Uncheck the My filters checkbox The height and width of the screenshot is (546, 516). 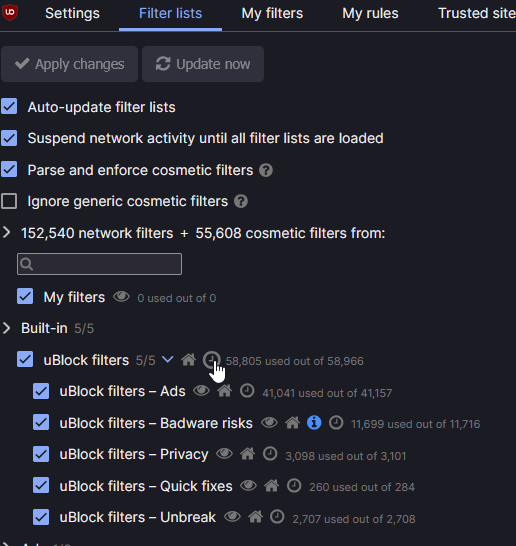25,296
